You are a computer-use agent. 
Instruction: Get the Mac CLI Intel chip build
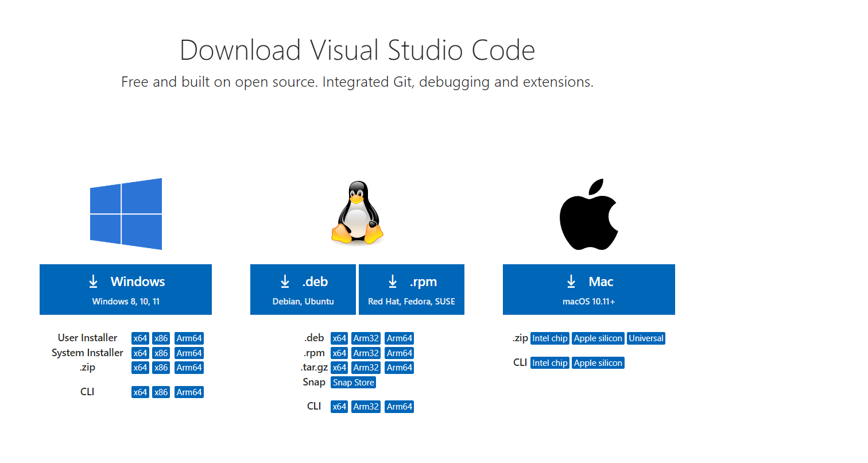(550, 363)
